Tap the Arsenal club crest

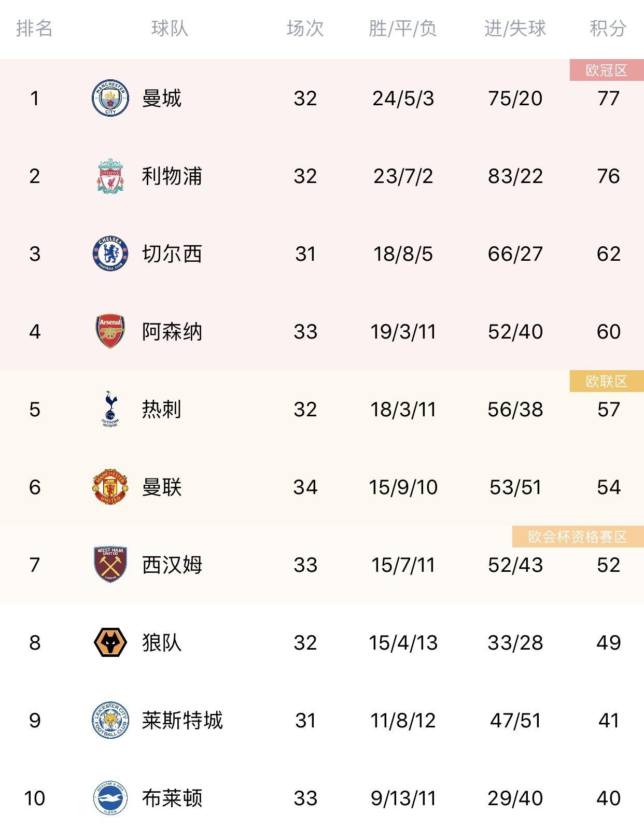click(110, 331)
